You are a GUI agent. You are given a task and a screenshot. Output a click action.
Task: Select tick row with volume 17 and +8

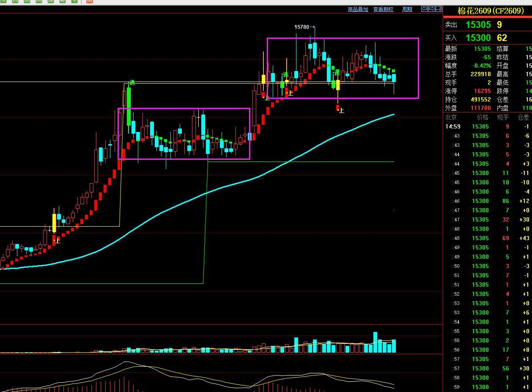(488, 350)
